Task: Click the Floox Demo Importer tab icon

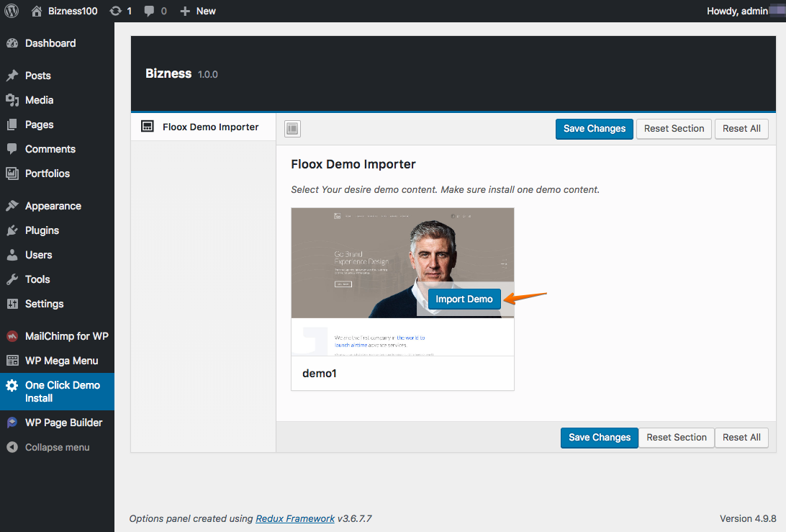Action: [148, 127]
